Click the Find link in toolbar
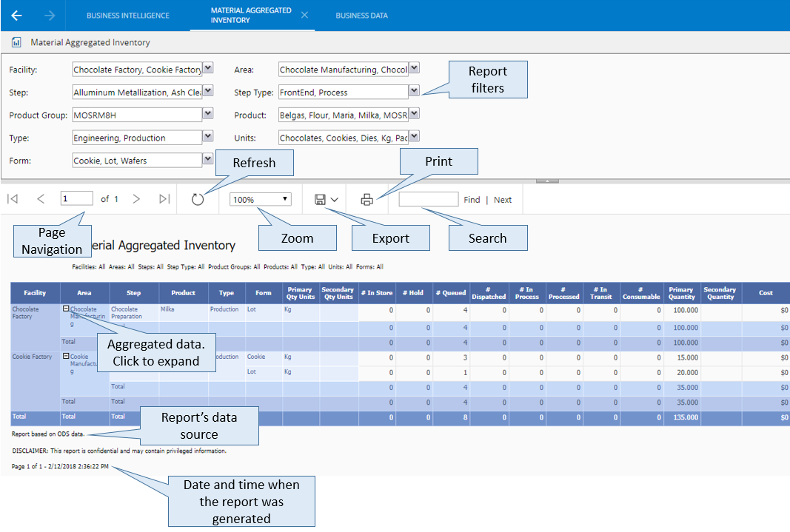Screen dimensions: 790x532 click(472, 200)
